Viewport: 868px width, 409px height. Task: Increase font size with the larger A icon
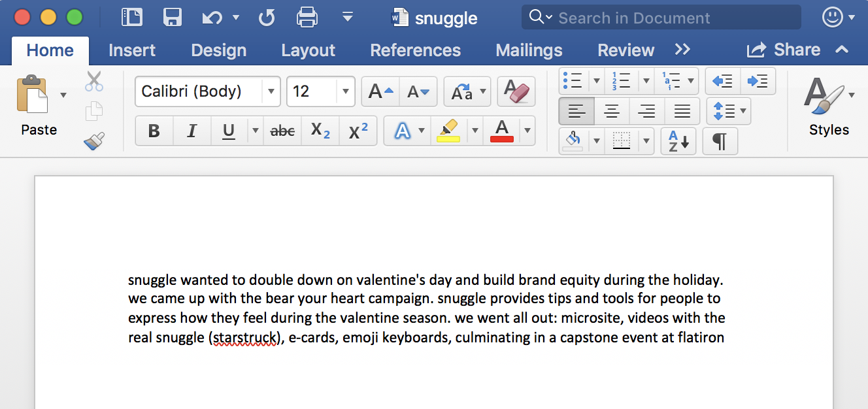(381, 91)
